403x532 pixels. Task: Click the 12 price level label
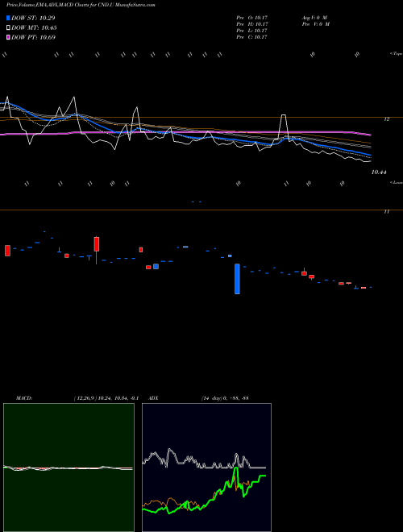point(386,119)
